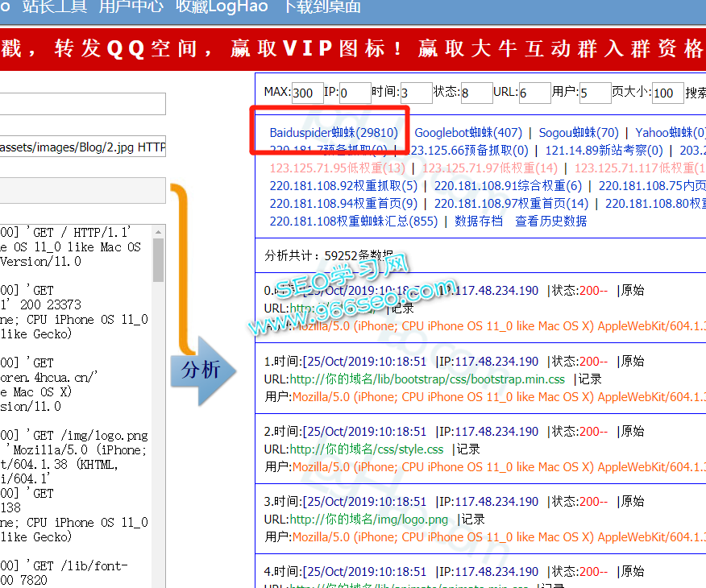Open 用户中心 in the top navigation
The image size is (706, 588).
pos(131,6)
